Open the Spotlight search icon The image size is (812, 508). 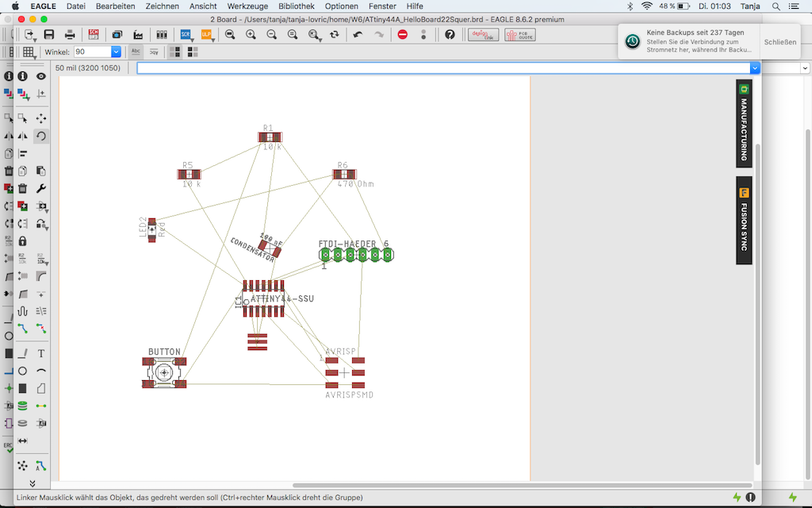pyautogui.click(x=776, y=6)
